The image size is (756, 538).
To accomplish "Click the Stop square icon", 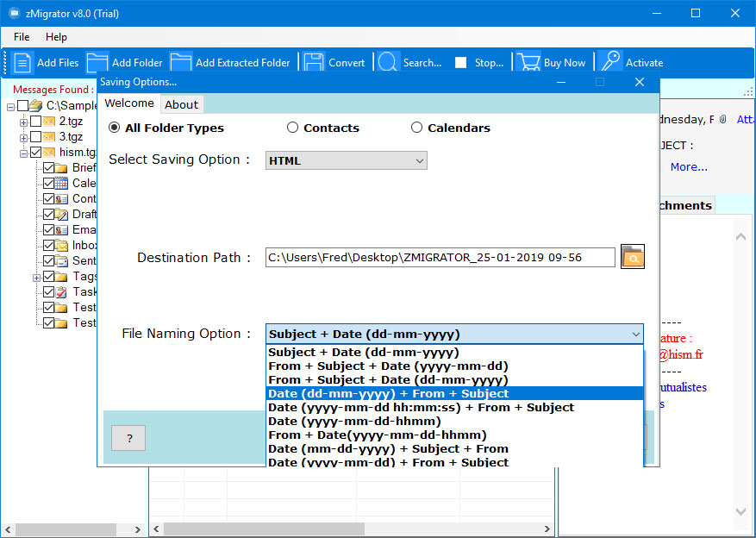I will 461,63.
